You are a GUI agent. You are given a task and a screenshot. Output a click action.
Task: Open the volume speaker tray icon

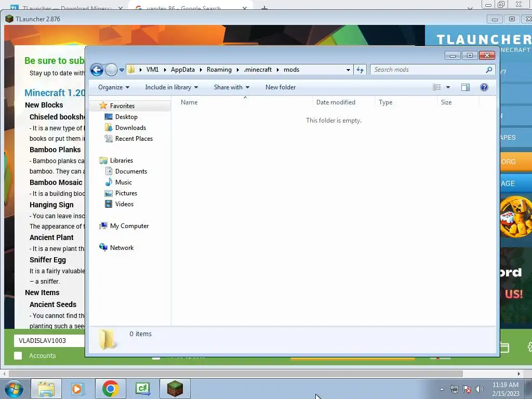480,389
